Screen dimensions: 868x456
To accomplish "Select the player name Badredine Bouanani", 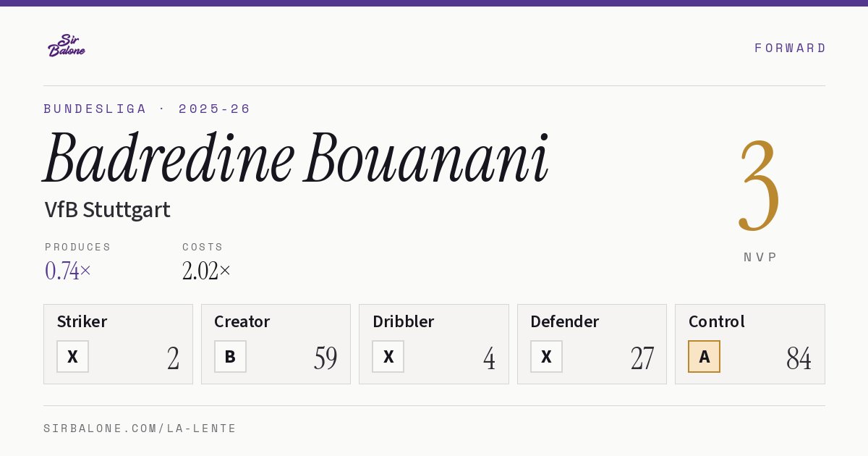I will tap(296, 158).
